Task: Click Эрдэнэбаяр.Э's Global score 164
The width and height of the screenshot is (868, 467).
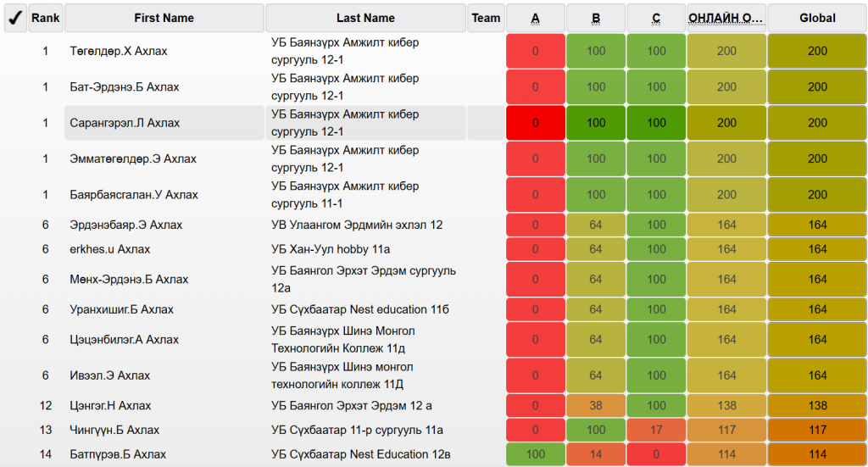Action: 817,225
